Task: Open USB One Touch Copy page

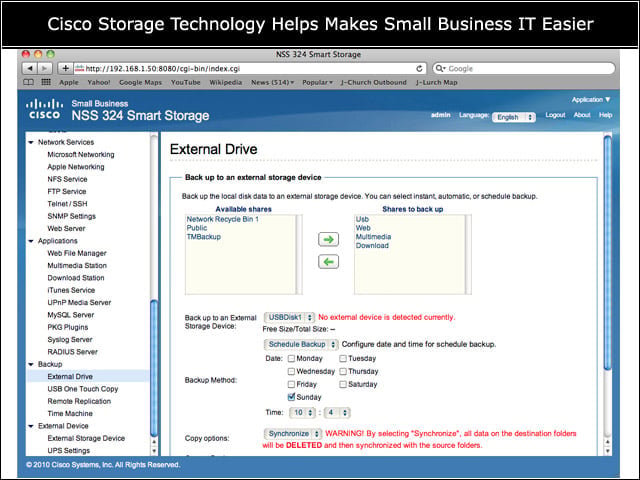Action: coord(82,389)
